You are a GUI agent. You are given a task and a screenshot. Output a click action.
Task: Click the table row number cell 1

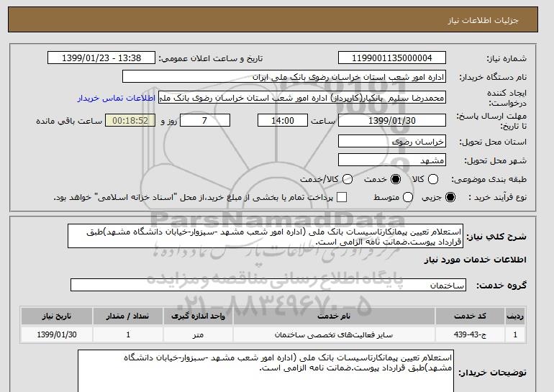[515, 334]
